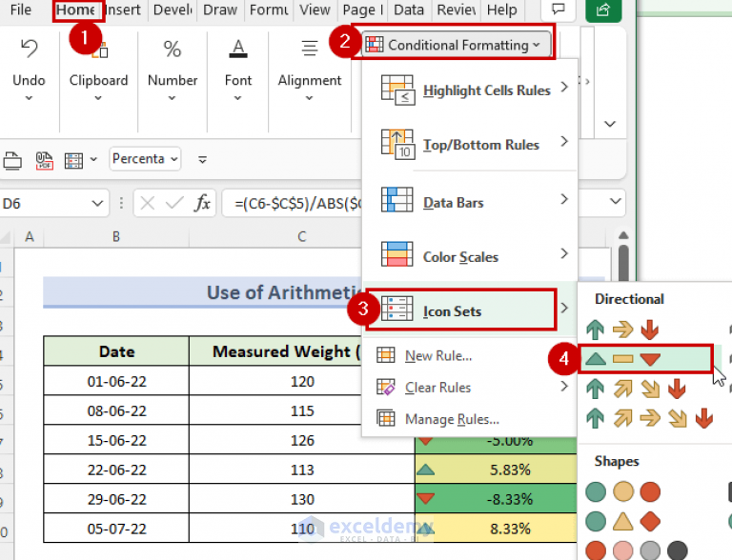
Task: Open the Data ribbon tab
Action: [409, 10]
